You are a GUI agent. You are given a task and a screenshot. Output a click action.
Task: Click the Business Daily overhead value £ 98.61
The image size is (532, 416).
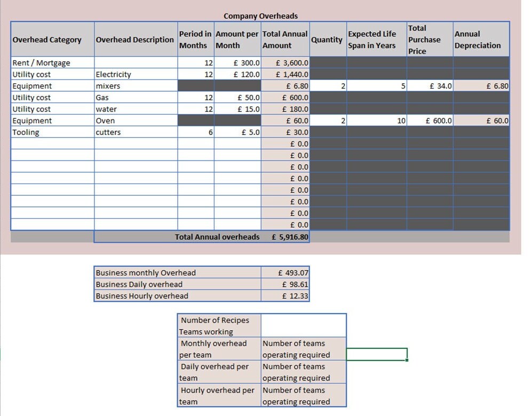pyautogui.click(x=285, y=284)
